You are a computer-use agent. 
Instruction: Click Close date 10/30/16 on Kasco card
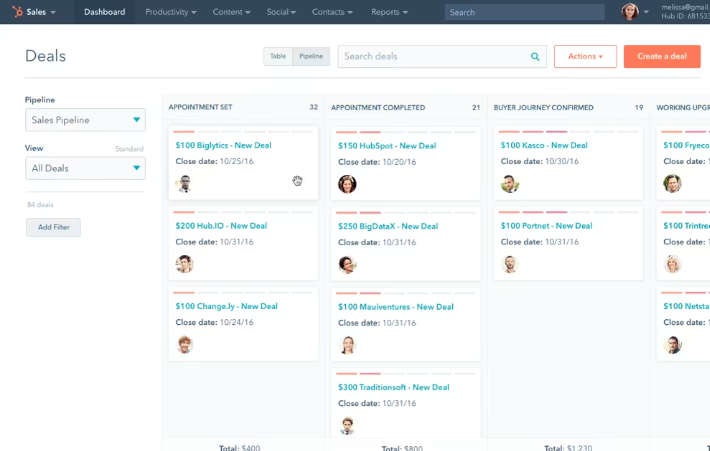pyautogui.click(x=540, y=162)
